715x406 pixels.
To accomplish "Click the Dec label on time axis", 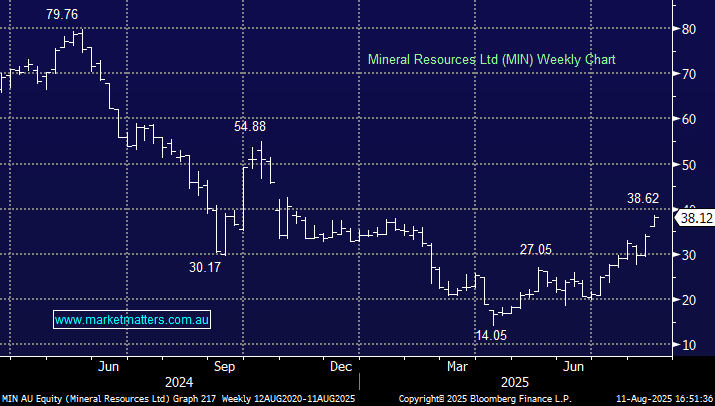I will pyautogui.click(x=341, y=366).
